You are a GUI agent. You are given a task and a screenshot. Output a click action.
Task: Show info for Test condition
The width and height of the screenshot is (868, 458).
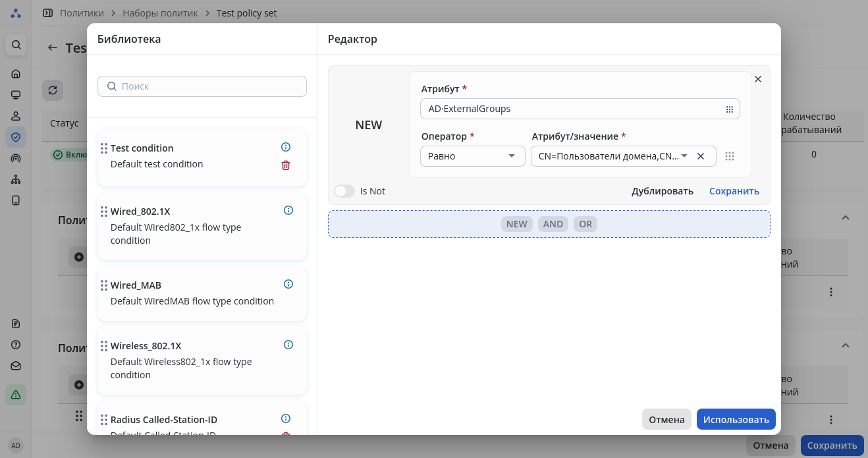(286, 147)
